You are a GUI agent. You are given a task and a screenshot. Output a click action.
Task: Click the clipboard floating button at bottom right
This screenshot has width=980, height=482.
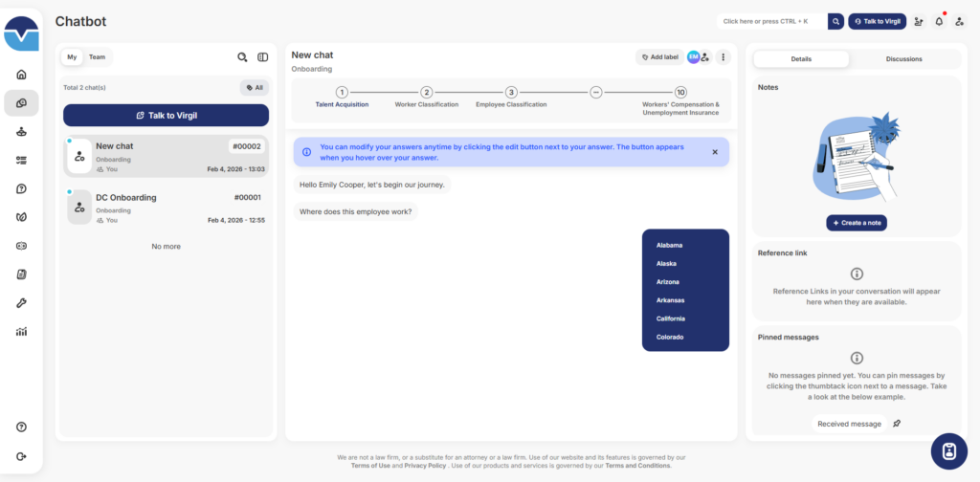pyautogui.click(x=947, y=451)
